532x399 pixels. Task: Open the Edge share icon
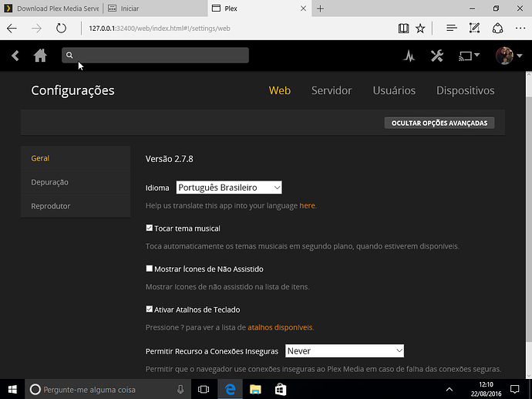[x=497, y=29]
